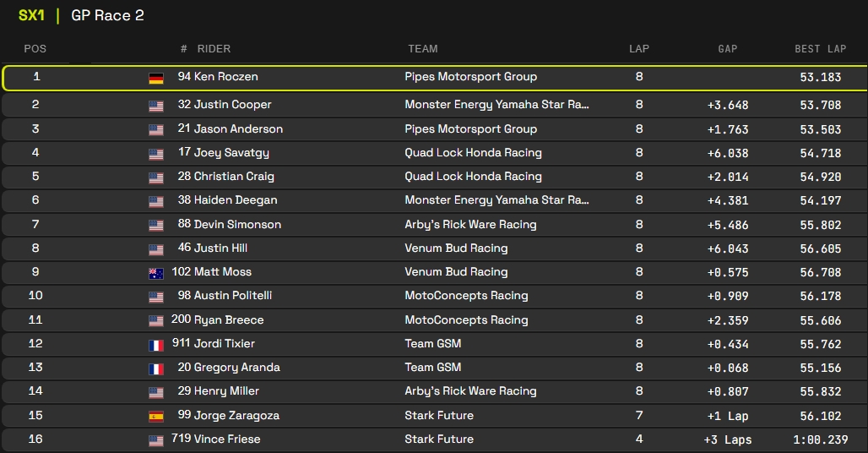Open rider Jason Anderson's name
Viewport: 868px width, 453px height.
(238, 129)
